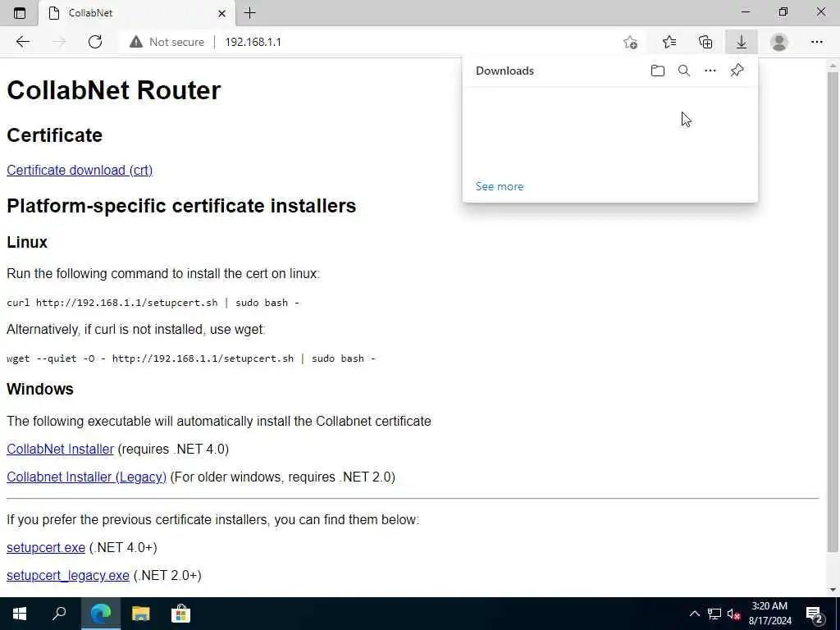Click the Edge taskbar icon
The image size is (840, 630).
click(x=101, y=614)
